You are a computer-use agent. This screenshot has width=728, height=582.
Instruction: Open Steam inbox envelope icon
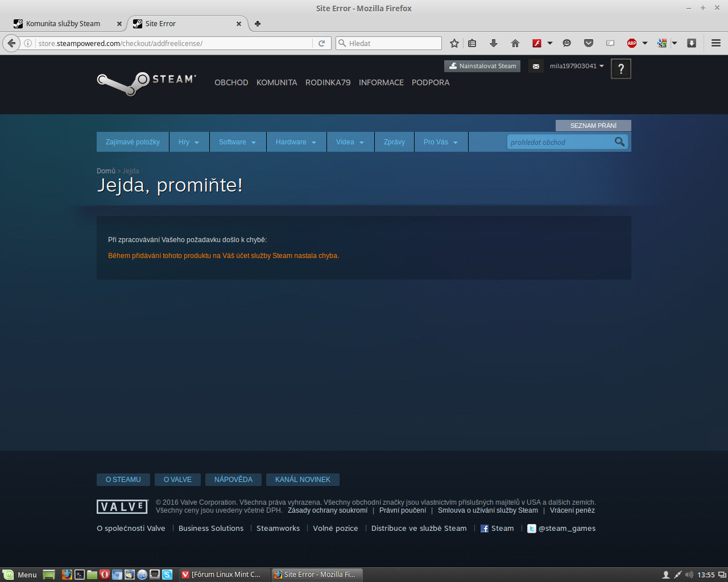pos(536,66)
